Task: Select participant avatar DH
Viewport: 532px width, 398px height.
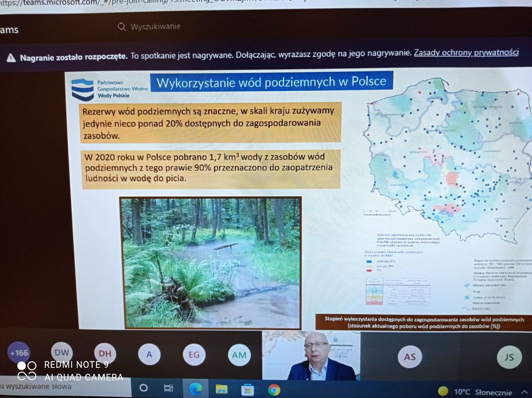Action: point(105,353)
